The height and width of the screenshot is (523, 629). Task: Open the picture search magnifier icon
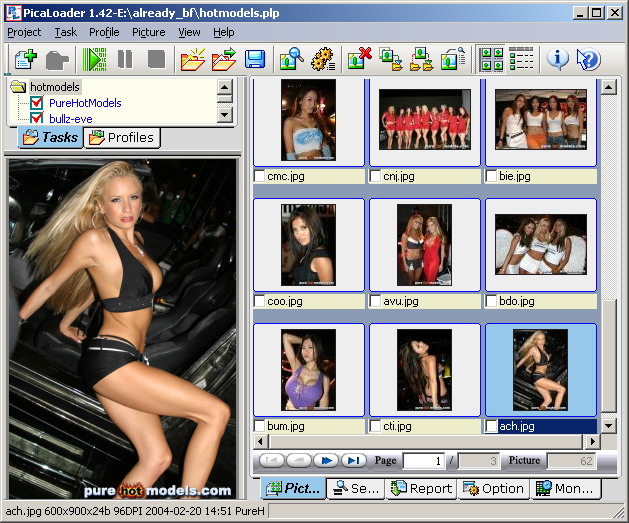[291, 59]
